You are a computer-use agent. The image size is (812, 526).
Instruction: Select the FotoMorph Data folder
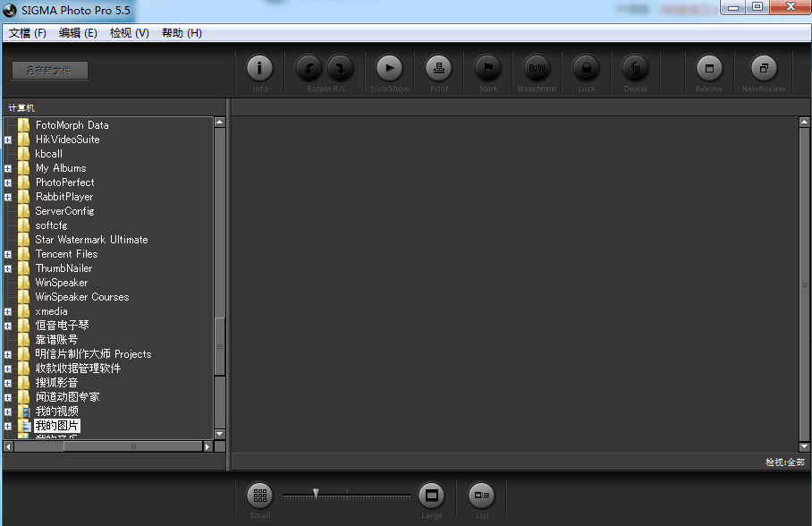[72, 125]
